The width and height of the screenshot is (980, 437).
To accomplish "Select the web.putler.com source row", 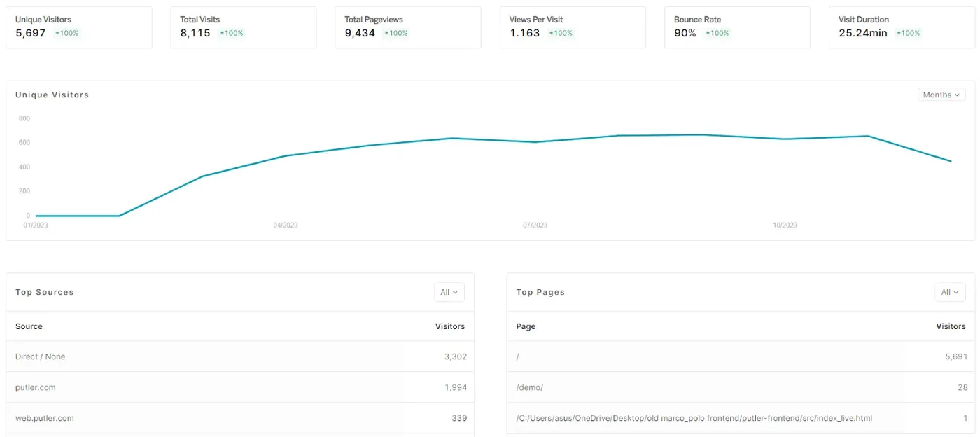I will [240, 418].
